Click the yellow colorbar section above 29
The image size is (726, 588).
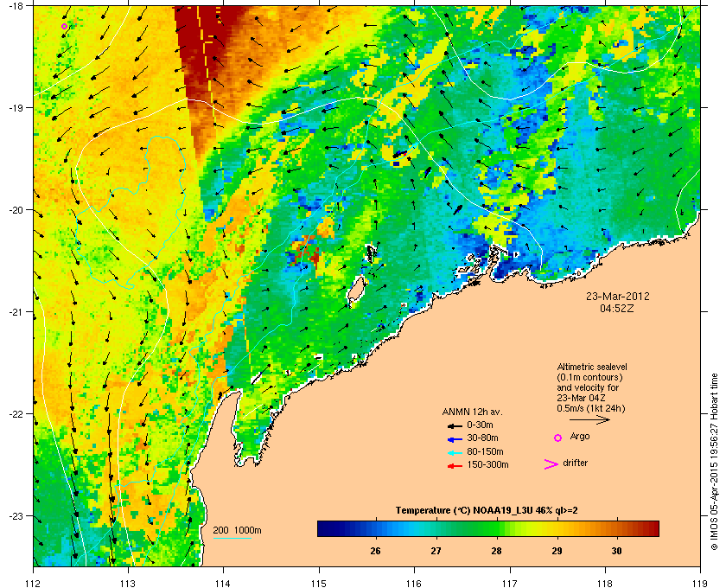click(x=557, y=528)
